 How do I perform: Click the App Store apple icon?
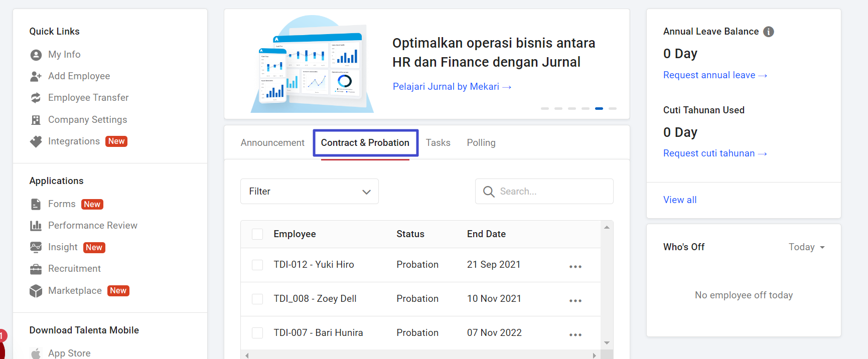pyautogui.click(x=36, y=353)
